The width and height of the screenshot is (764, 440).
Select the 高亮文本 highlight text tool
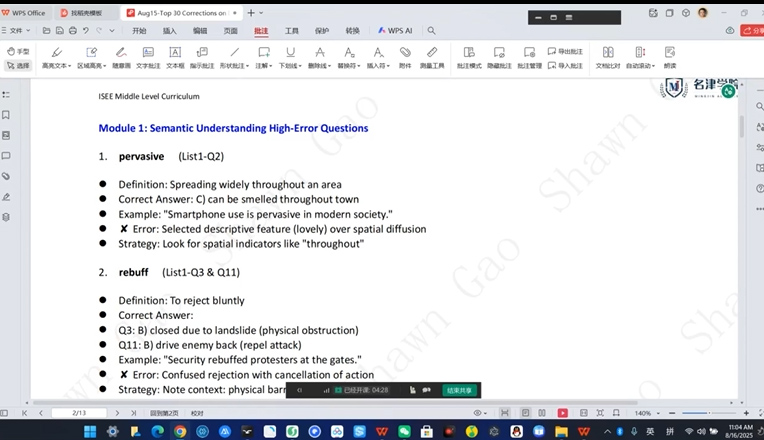tap(55, 57)
